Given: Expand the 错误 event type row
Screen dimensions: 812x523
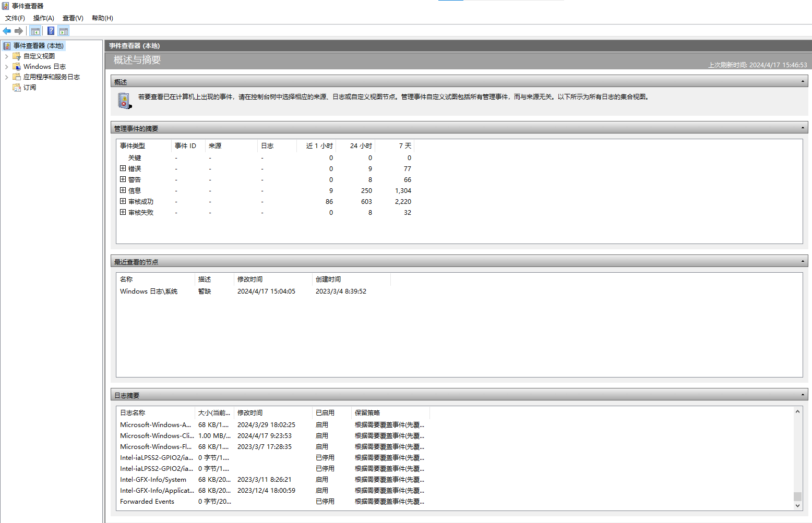Looking at the screenshot, I should (x=123, y=168).
